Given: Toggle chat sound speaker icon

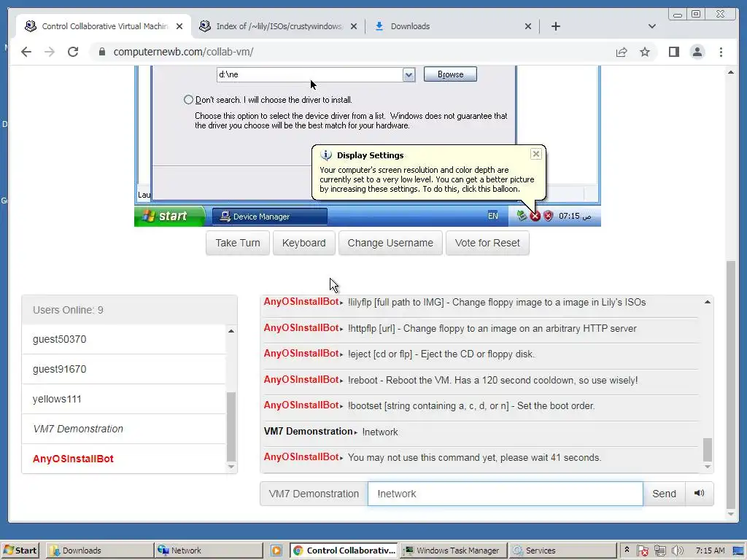Looking at the screenshot, I should (x=699, y=494).
